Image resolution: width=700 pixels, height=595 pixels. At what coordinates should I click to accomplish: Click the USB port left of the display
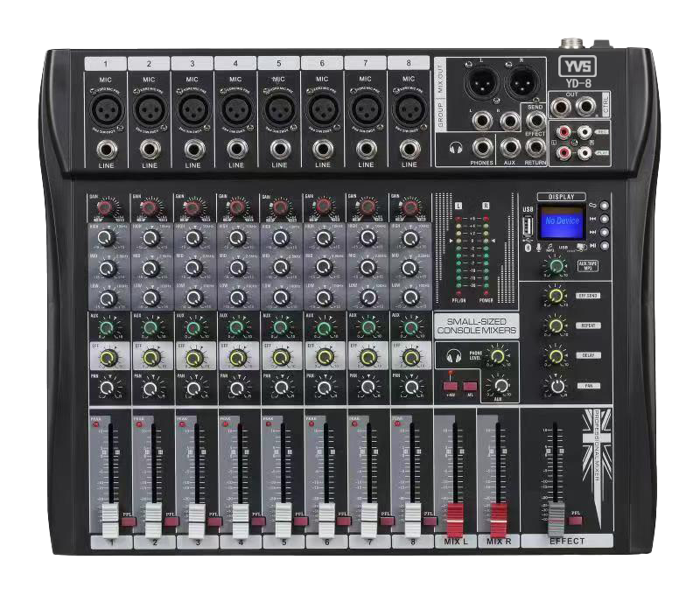(527, 229)
